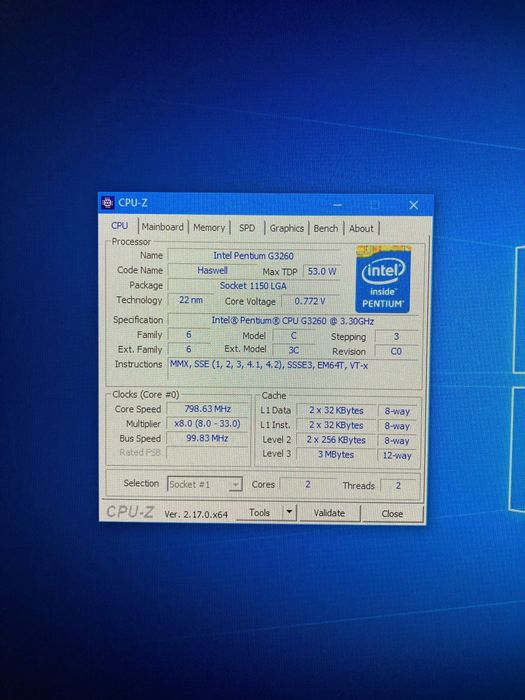Click the Family value field
Image resolution: width=525 pixels, height=700 pixels.
pos(188,335)
